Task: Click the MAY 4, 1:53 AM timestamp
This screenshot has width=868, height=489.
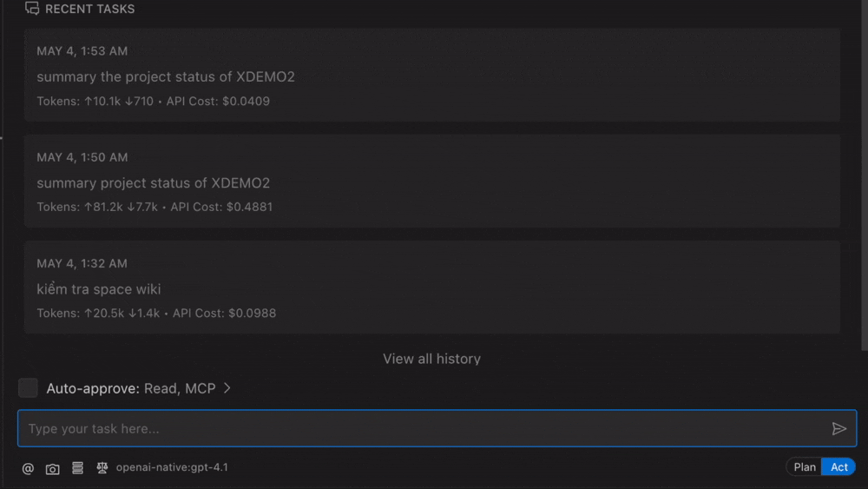Action: click(x=82, y=51)
